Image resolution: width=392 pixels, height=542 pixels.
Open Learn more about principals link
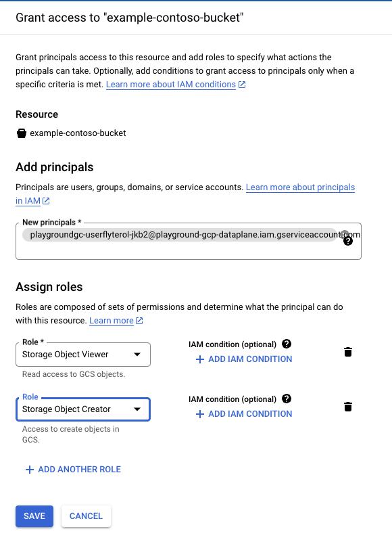coord(185,194)
